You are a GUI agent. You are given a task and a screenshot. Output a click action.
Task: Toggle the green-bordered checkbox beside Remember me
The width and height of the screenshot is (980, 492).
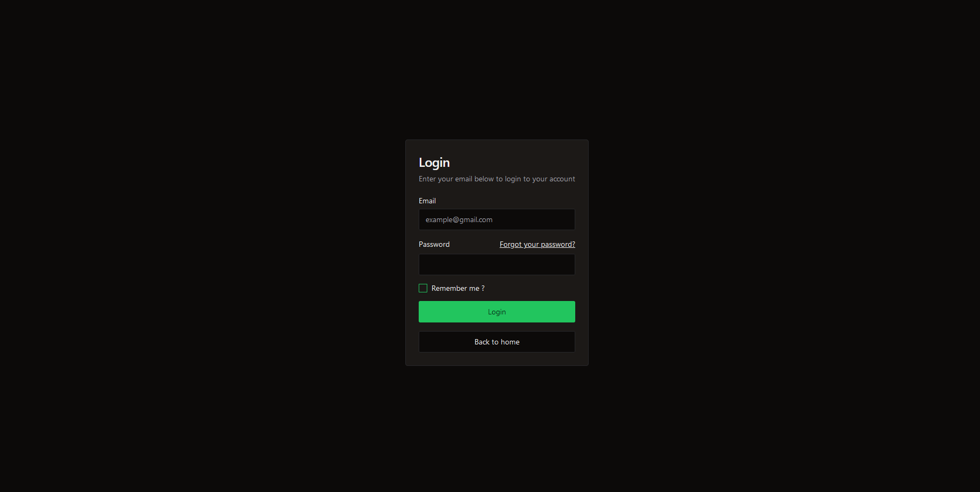point(423,288)
